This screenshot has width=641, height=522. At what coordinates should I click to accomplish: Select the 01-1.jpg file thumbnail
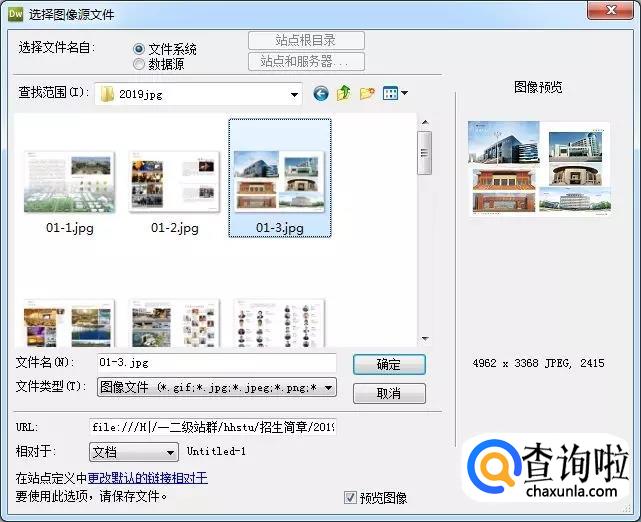(x=69, y=183)
